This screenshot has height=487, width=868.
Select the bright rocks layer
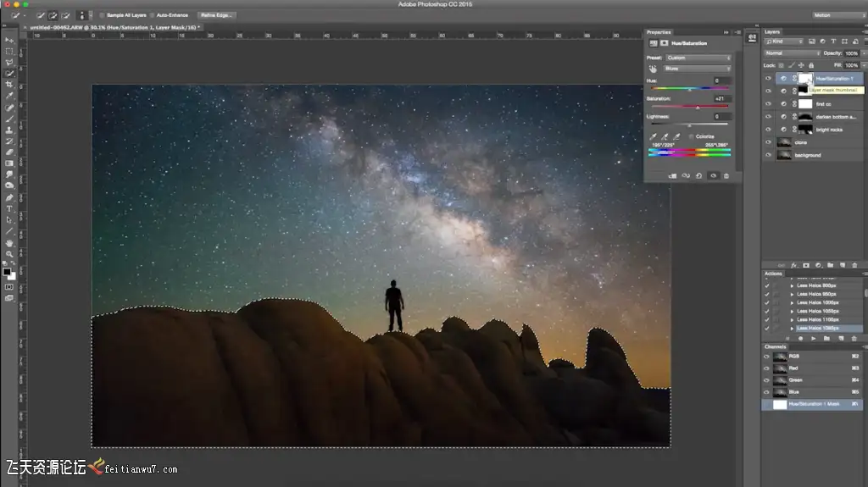(x=828, y=130)
